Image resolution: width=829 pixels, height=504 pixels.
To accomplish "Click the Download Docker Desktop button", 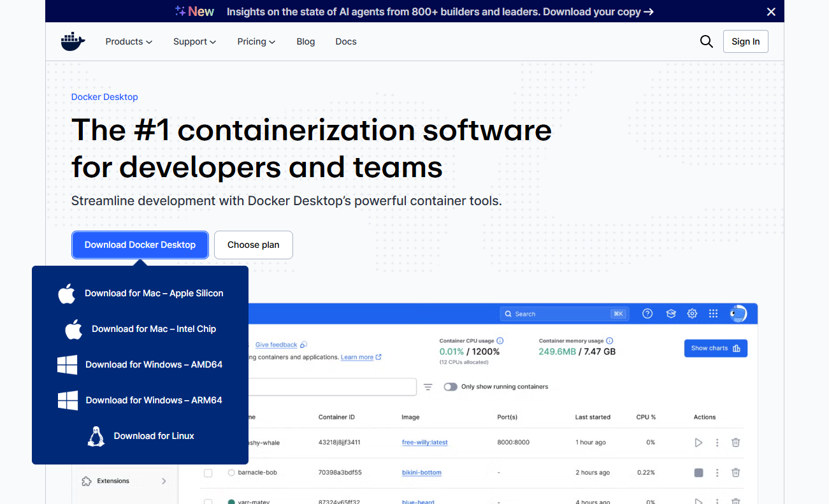I will point(140,245).
